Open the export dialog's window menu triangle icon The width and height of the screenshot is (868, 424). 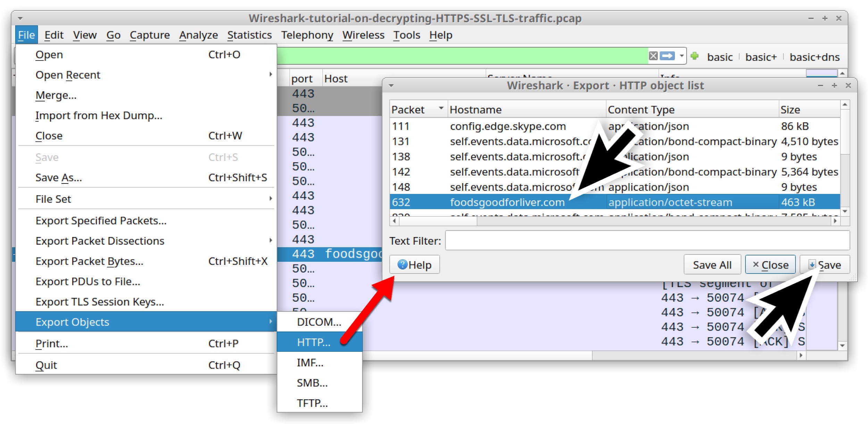[x=392, y=85]
